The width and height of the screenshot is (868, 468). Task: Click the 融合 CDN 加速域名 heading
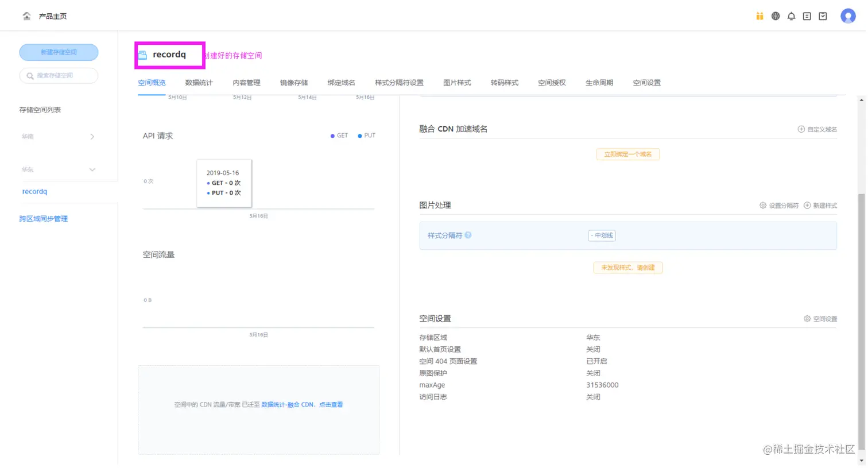pos(453,129)
